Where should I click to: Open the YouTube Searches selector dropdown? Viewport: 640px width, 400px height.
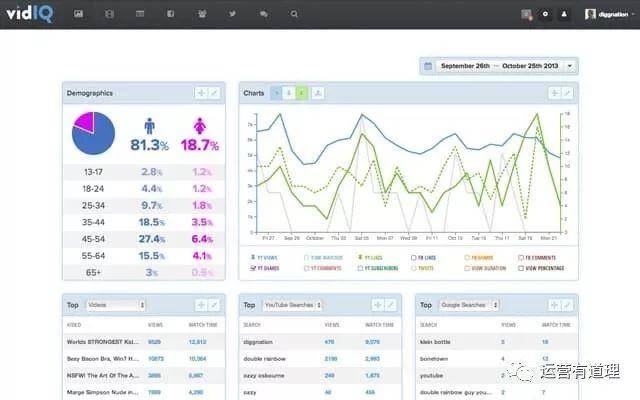tap(292, 305)
